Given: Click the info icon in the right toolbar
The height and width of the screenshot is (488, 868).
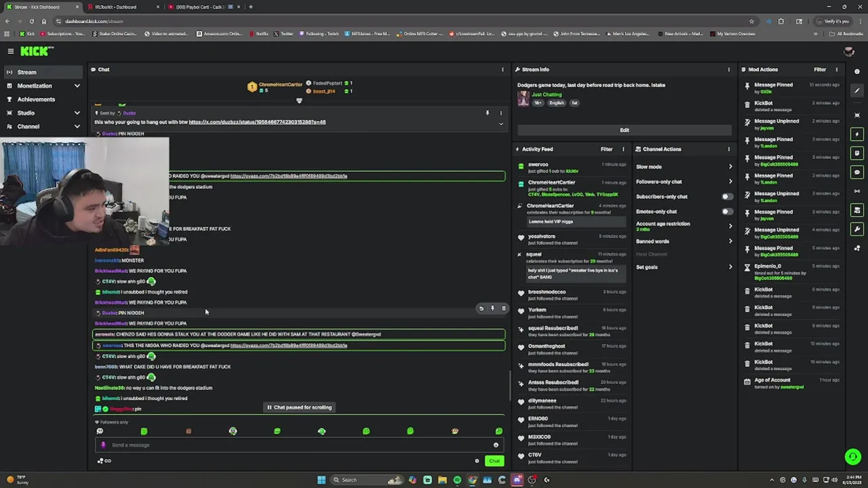Looking at the screenshot, I should pyautogui.click(x=857, y=72).
